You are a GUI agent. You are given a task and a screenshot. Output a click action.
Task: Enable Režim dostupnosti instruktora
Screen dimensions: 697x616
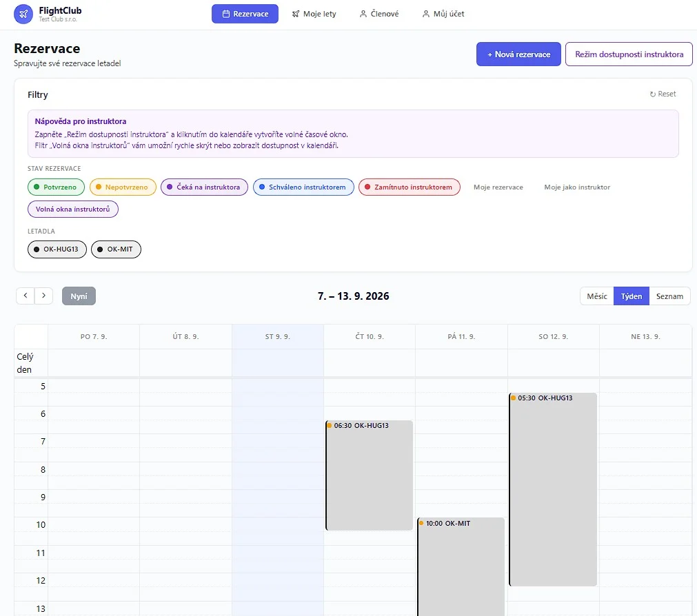pyautogui.click(x=629, y=54)
